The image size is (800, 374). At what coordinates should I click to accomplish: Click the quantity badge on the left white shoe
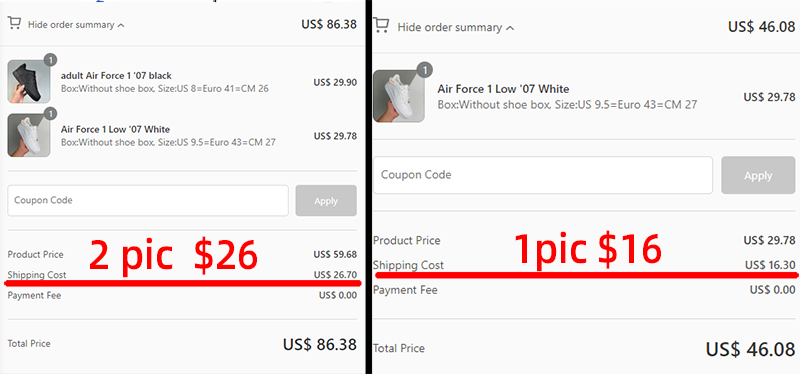[50, 113]
